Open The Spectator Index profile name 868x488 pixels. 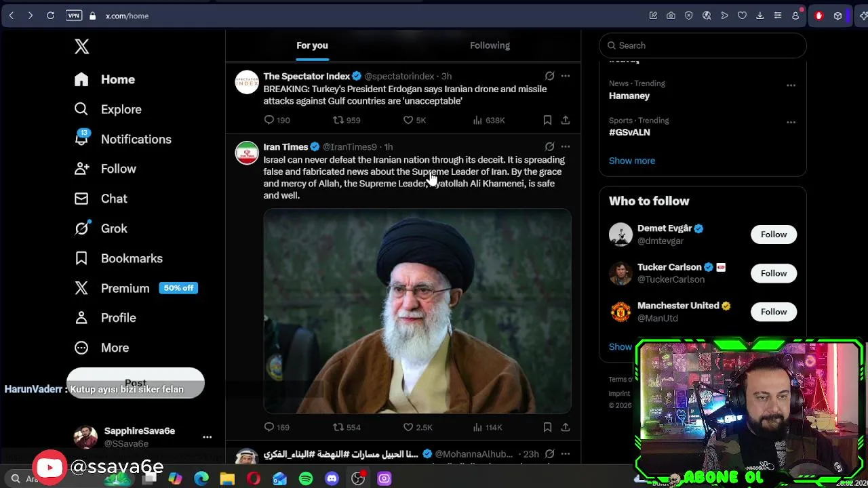(307, 76)
